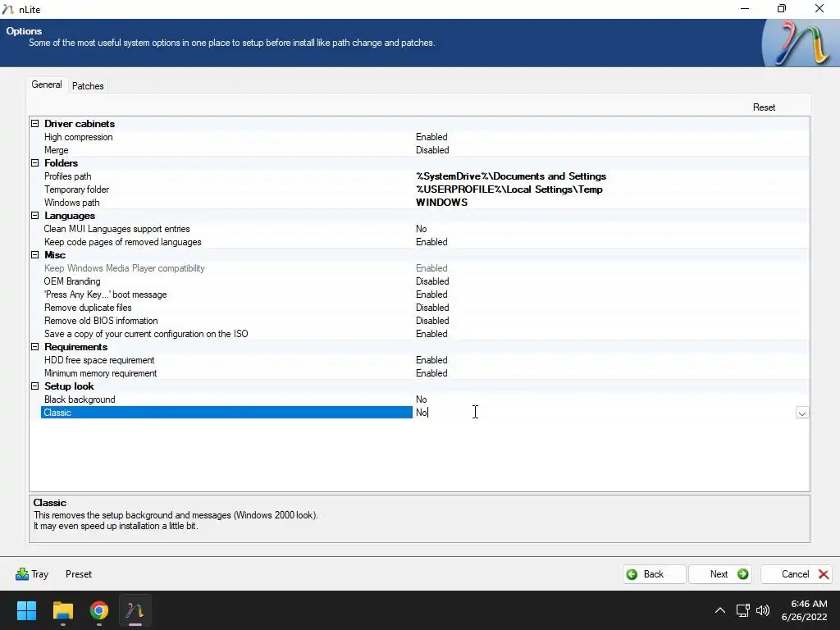Click the green Next arrow icon
This screenshot has width=840, height=630.
(x=742, y=573)
